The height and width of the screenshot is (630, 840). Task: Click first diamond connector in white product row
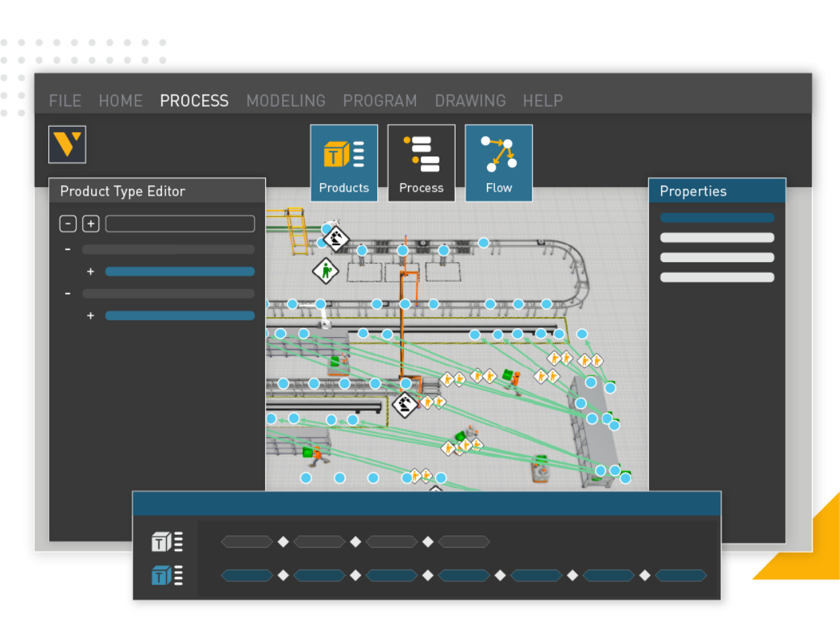click(283, 542)
